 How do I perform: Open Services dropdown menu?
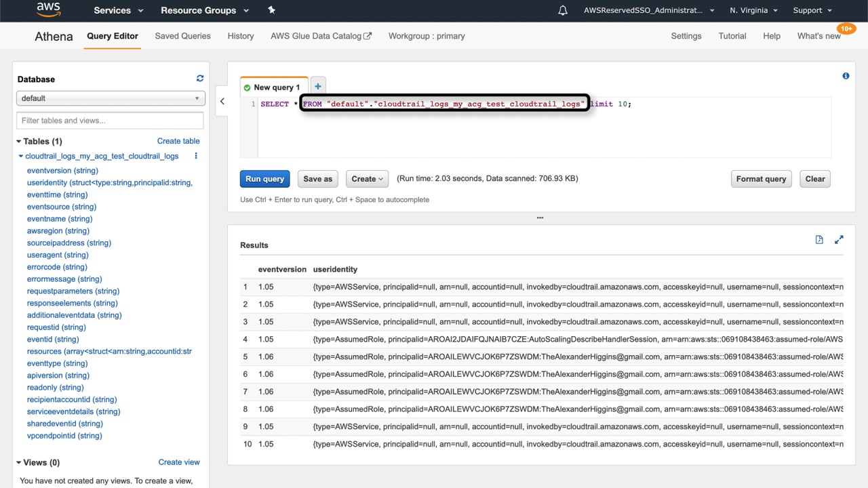point(119,10)
